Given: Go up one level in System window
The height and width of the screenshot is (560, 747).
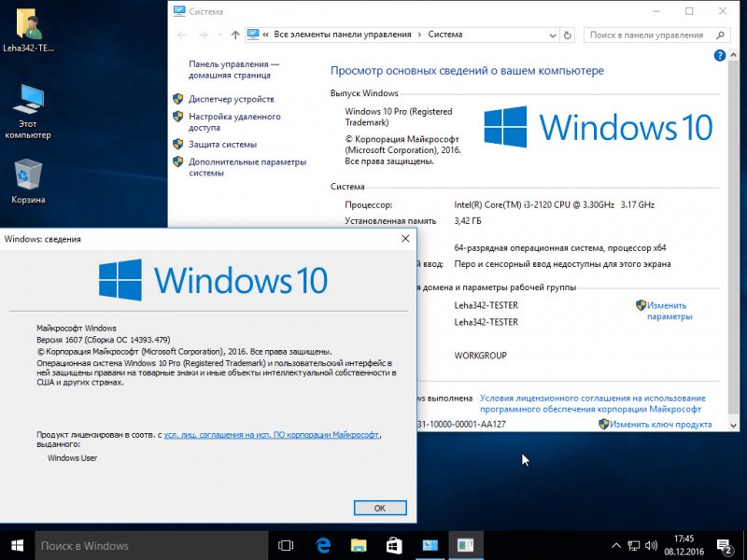Looking at the screenshot, I should pos(235,35).
